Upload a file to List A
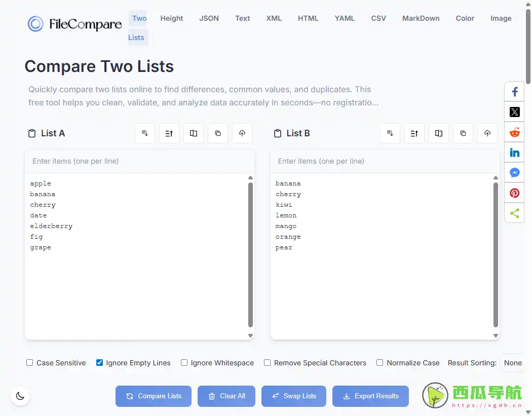The width and height of the screenshot is (532, 416). [x=242, y=133]
